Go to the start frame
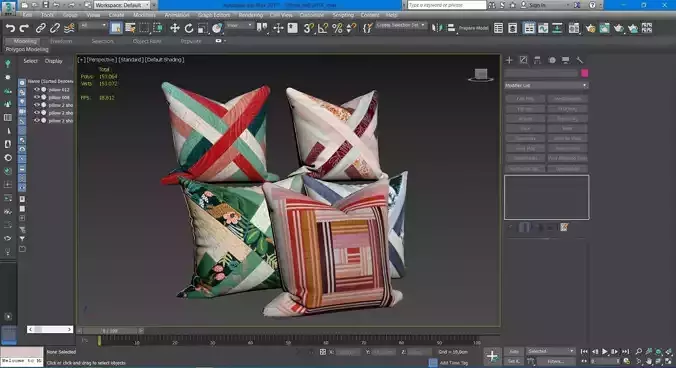This screenshot has height=368, width=676. [585, 352]
